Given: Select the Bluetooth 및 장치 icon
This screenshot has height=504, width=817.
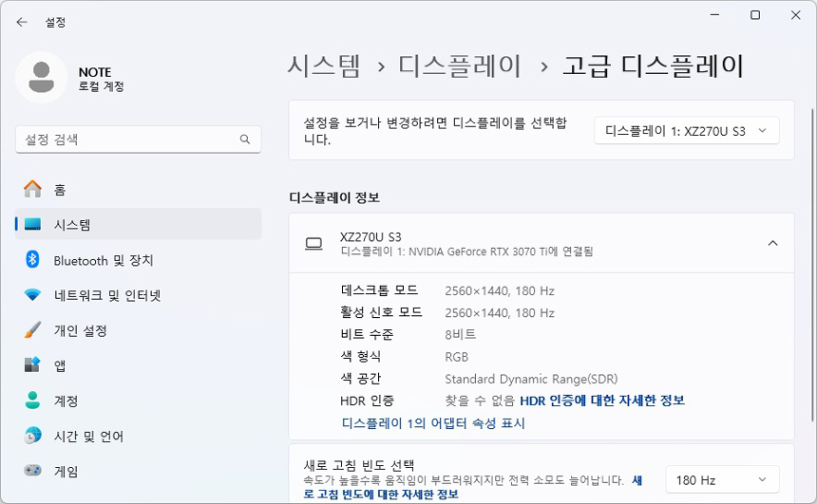Looking at the screenshot, I should pyautogui.click(x=32, y=259).
